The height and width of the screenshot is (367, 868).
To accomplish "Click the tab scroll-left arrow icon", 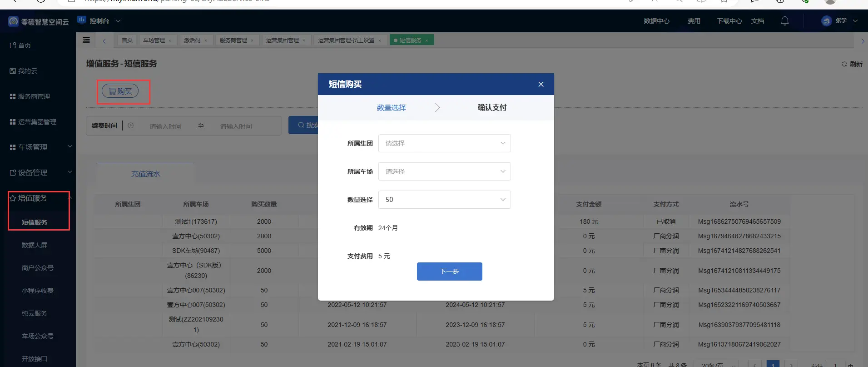I will (x=104, y=41).
